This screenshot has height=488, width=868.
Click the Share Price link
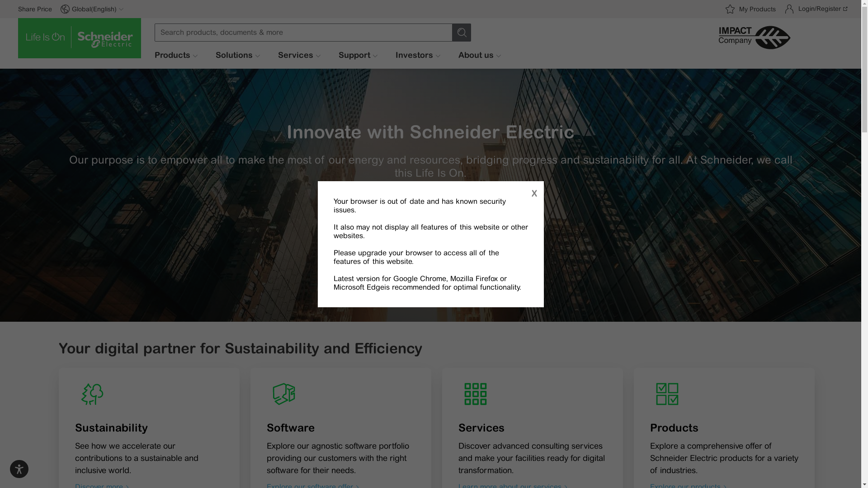[x=35, y=9]
